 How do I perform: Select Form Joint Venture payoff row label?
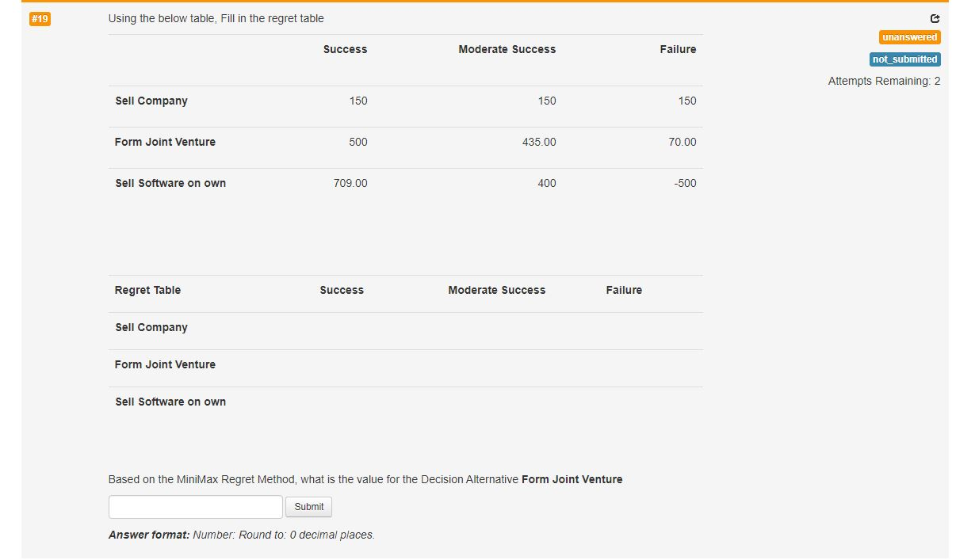(165, 142)
